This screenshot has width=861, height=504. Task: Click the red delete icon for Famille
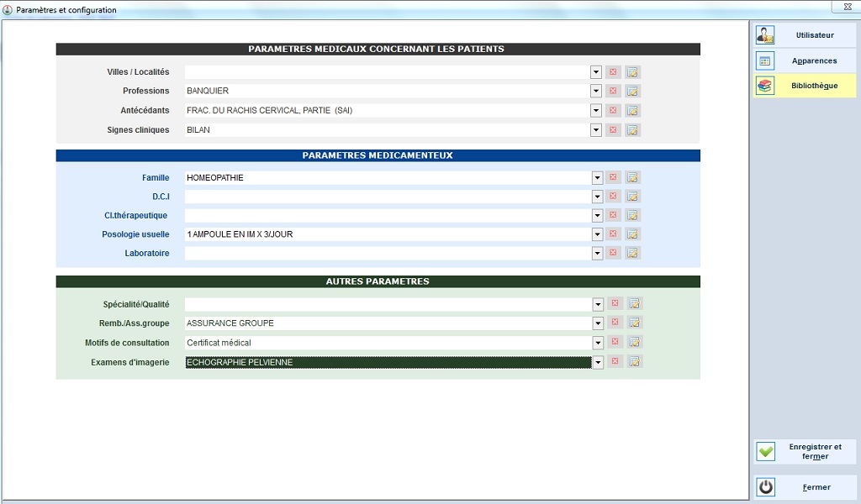(613, 177)
